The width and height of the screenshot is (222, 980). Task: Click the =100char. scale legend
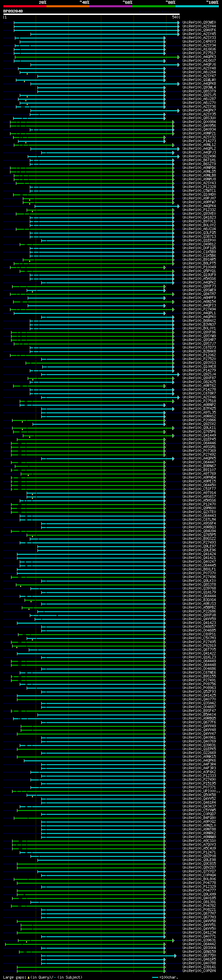pyautogui.click(x=165, y=977)
